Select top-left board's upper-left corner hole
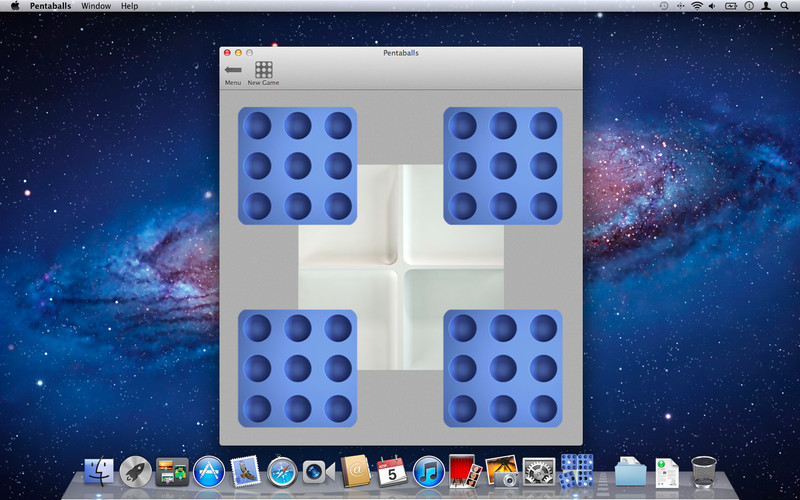This screenshot has height=500, width=800. [x=257, y=126]
